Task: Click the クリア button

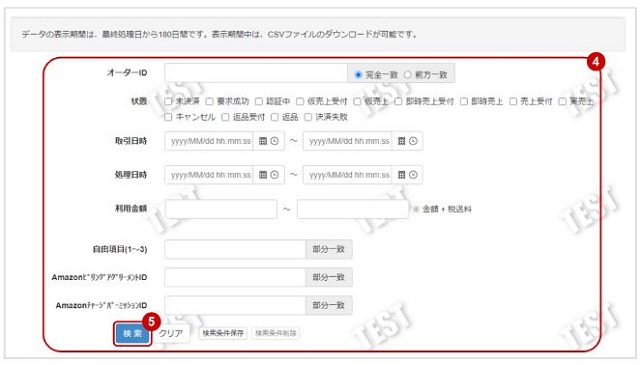Action: tap(171, 333)
